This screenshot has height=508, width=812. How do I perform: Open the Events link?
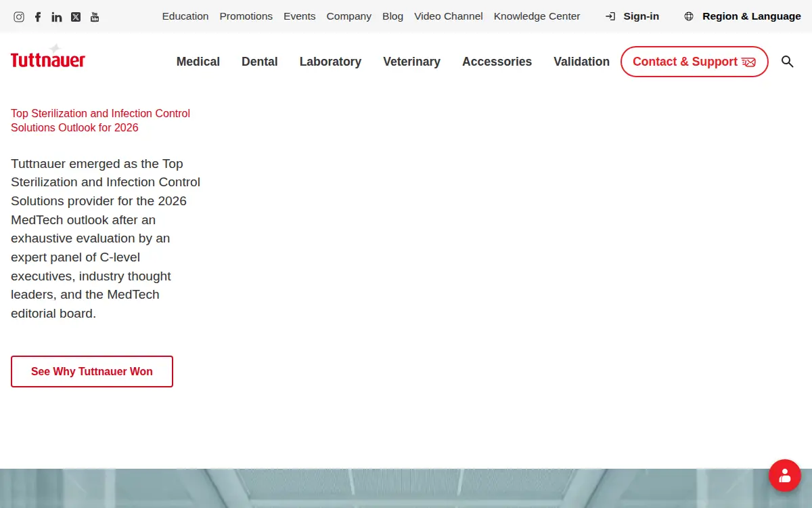pyautogui.click(x=300, y=16)
